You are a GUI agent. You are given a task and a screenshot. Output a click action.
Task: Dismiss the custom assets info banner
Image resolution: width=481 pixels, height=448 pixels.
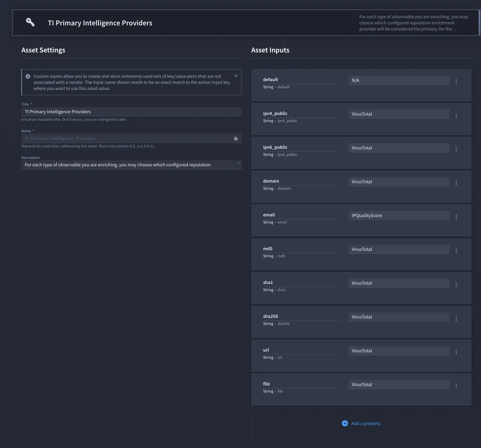[x=236, y=76]
